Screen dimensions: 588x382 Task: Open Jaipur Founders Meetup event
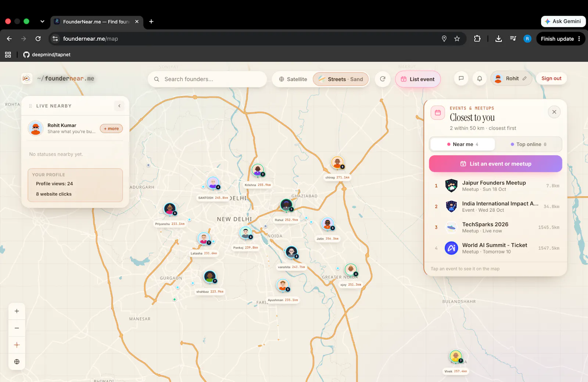(x=496, y=186)
